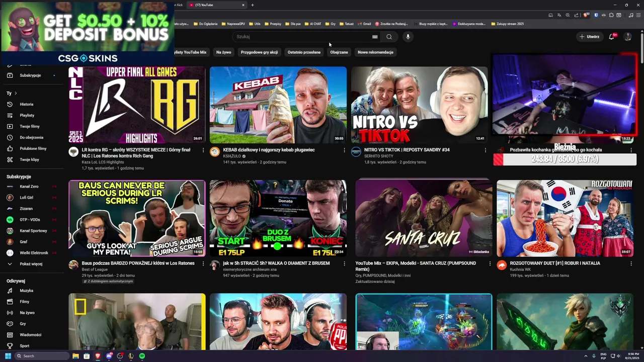Open the Lofi Girl subscription channel
The height and width of the screenshot is (362, 644).
point(27,198)
